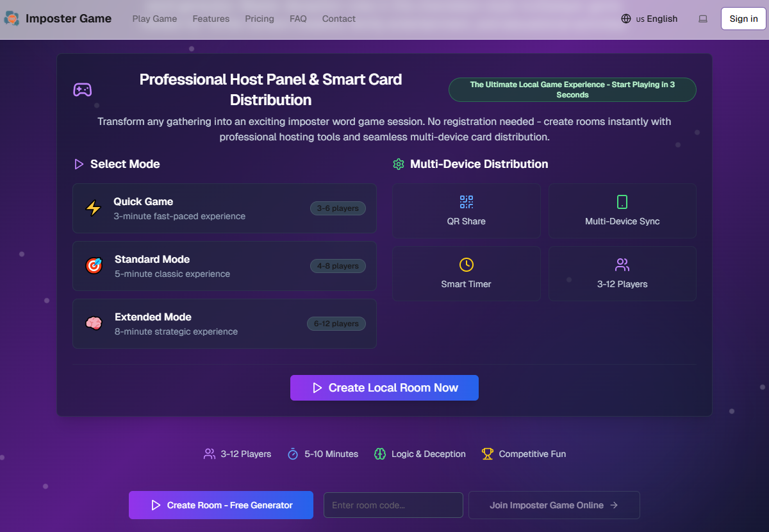Select Quick Game mode
The height and width of the screenshot is (532, 769).
224,208
